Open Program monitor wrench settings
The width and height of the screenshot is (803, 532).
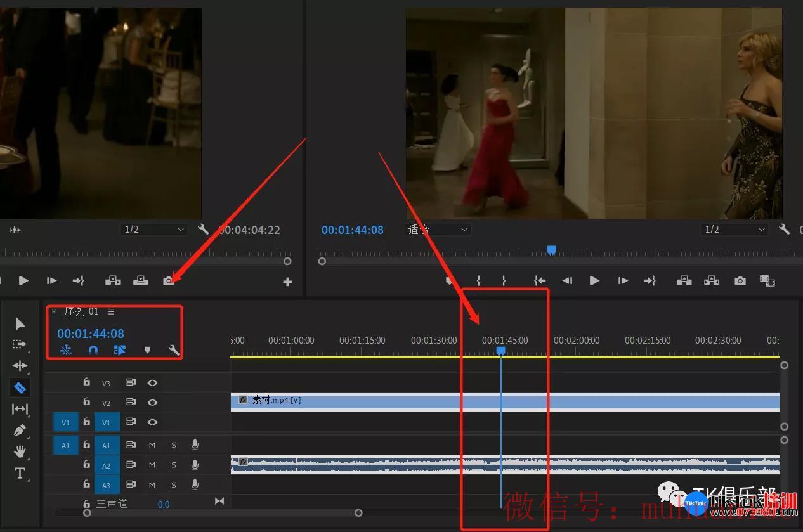(785, 230)
